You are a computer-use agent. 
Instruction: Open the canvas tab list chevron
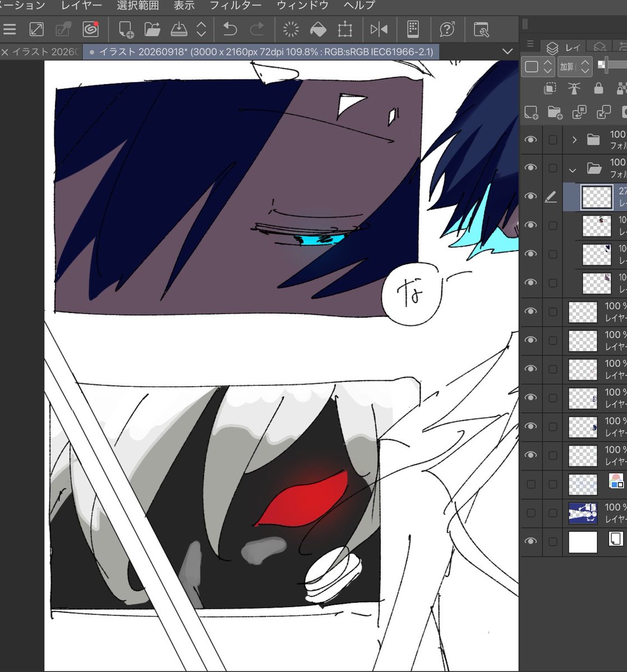pyautogui.click(x=508, y=52)
